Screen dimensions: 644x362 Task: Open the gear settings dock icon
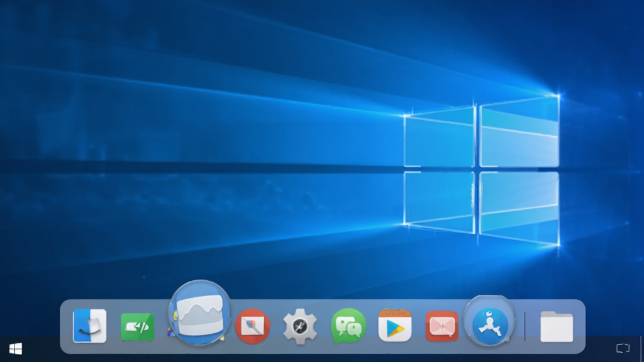pos(300,327)
